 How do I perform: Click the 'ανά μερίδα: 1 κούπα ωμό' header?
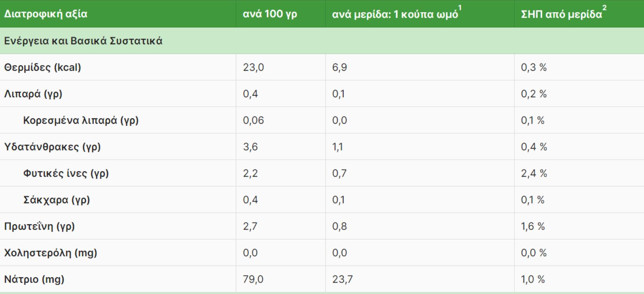pos(395,14)
